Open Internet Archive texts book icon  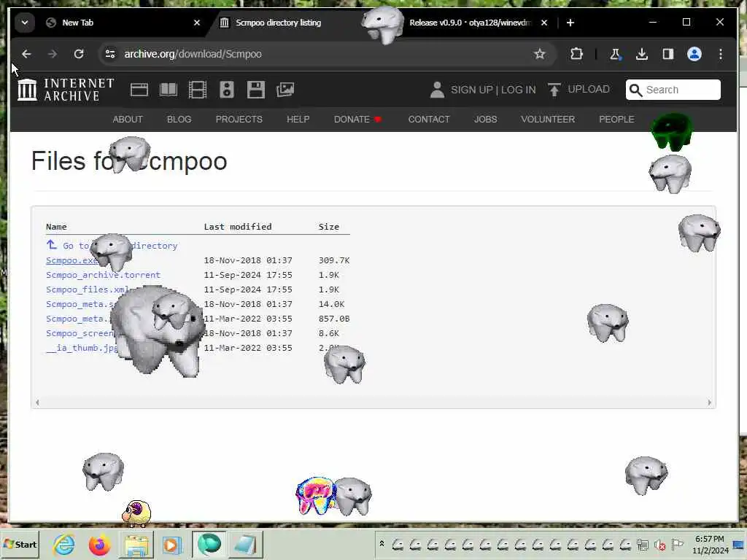pos(169,90)
